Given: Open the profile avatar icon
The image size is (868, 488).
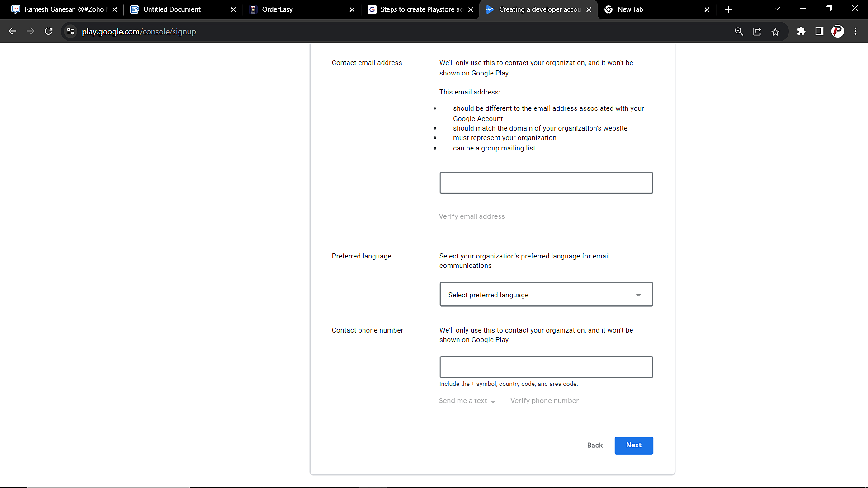Looking at the screenshot, I should (838, 31).
